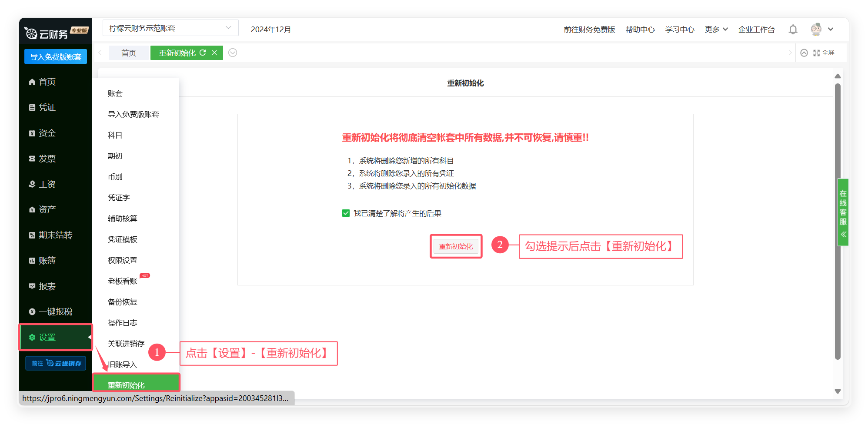Switch to the 首页 tab
This screenshot has width=868, height=424.
129,53
